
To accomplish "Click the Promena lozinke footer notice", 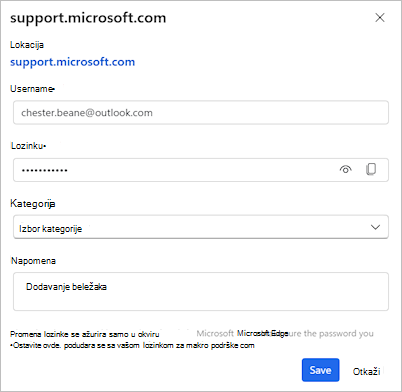I will tap(85, 334).
